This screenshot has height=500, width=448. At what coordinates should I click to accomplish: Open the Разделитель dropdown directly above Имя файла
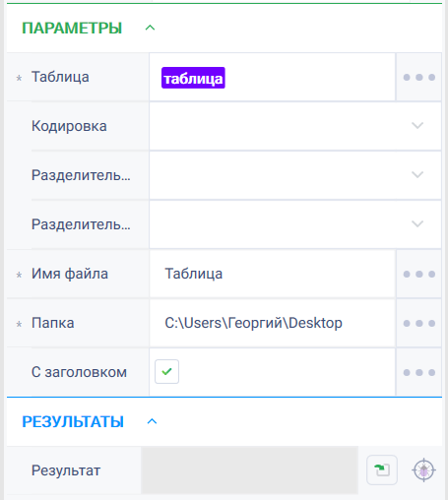coord(295,224)
